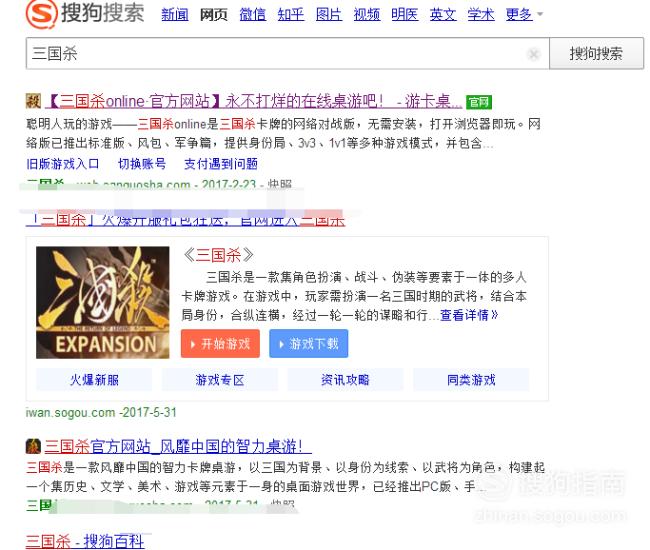
Task: Click favicon beside 三国杀官方网站 result
Action: [33, 446]
